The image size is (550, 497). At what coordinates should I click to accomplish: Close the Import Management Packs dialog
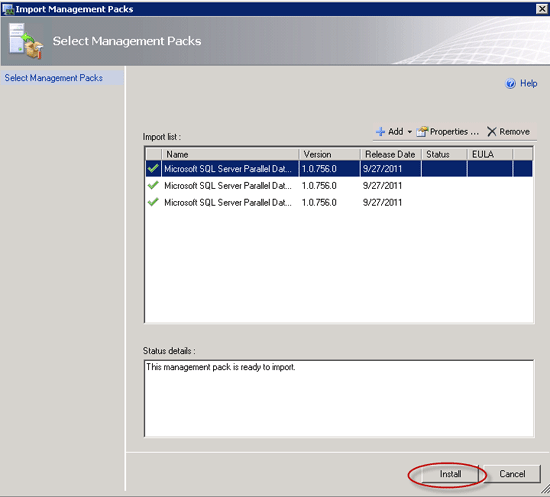(542, 9)
